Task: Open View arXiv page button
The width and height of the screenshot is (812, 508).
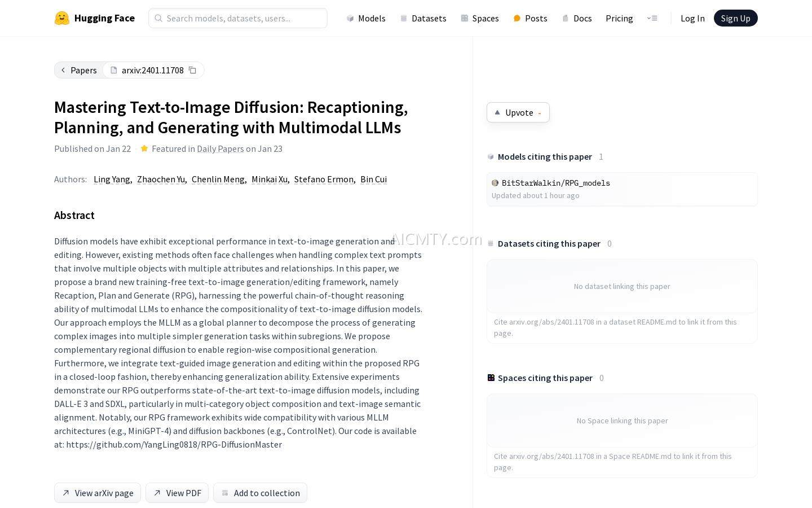Action: point(98,493)
